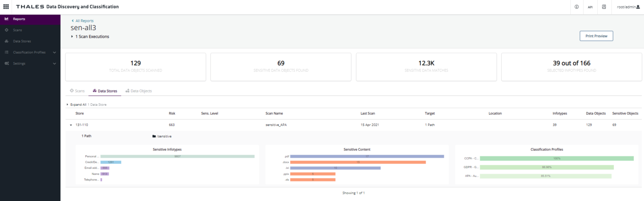Sort by the Risk column header
This screenshot has height=201, width=644.
(172, 113)
